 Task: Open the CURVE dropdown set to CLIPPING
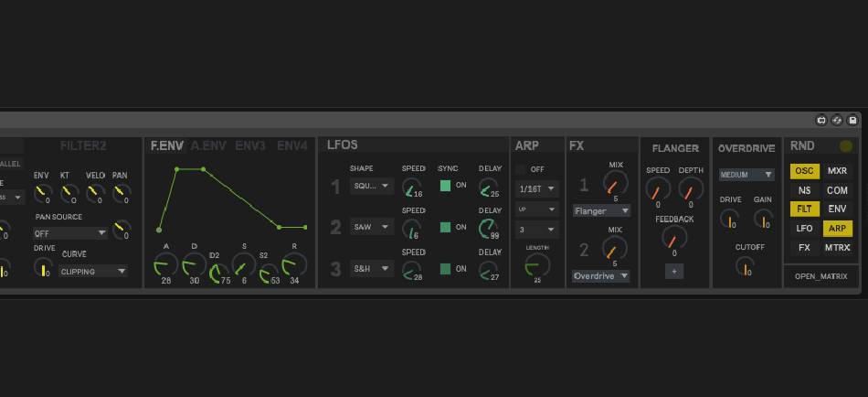(x=93, y=271)
